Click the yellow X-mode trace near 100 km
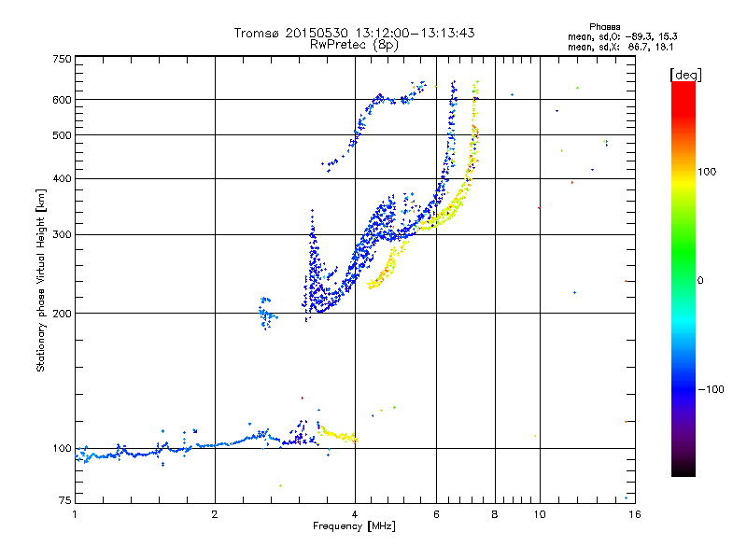Viewport: 747px width, 560px height. click(x=338, y=435)
